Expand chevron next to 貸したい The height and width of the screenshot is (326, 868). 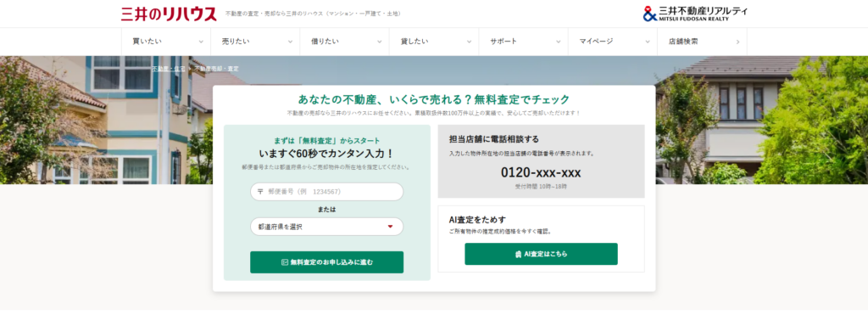(469, 42)
